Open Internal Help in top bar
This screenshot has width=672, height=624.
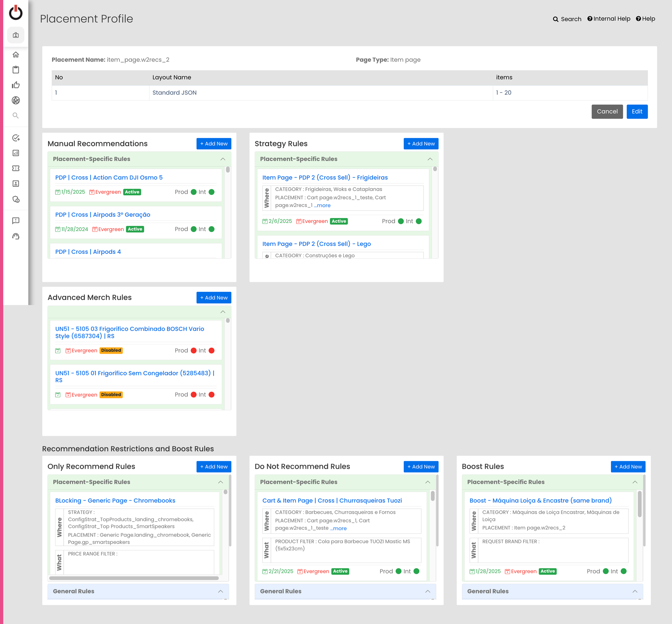pyautogui.click(x=608, y=19)
